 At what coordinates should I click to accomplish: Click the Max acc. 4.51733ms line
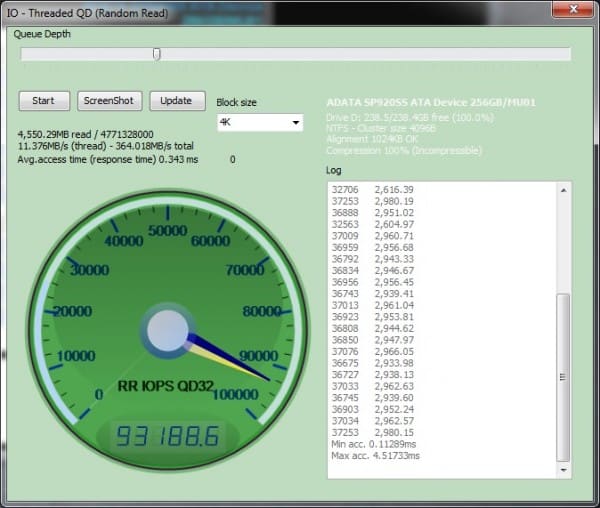pos(375,456)
